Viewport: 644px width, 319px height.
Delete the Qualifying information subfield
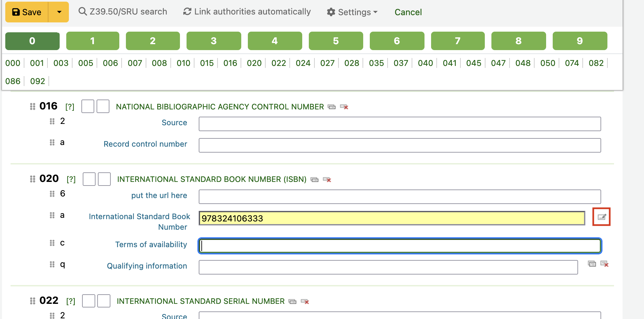click(x=604, y=264)
